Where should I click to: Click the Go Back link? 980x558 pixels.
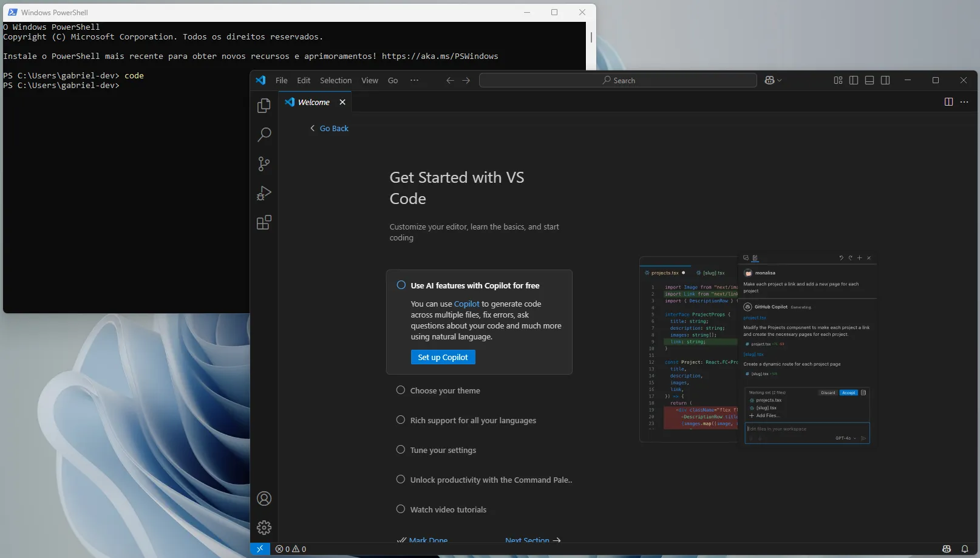tap(329, 129)
